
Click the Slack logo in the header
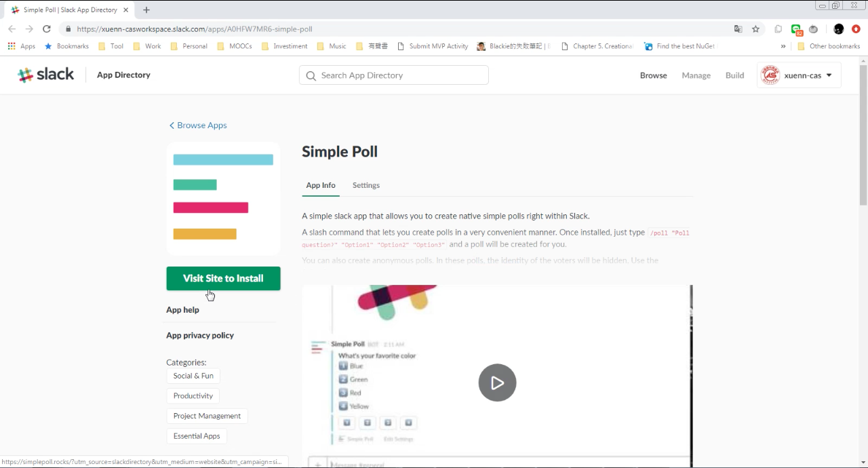46,75
